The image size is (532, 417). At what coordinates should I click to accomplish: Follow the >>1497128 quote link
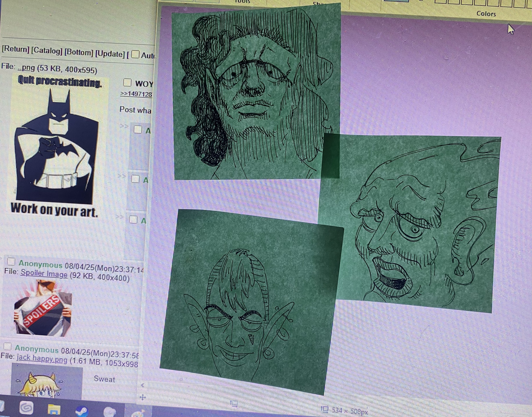[136, 94]
